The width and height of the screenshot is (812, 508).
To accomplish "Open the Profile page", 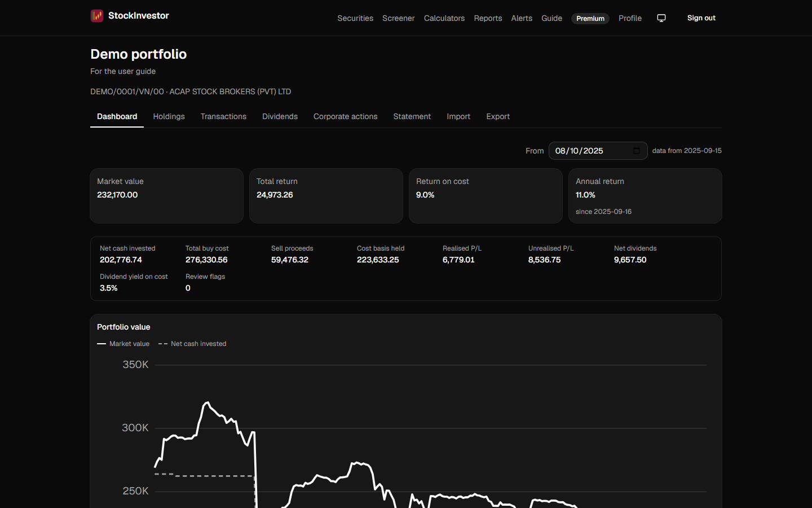I will [x=630, y=18].
